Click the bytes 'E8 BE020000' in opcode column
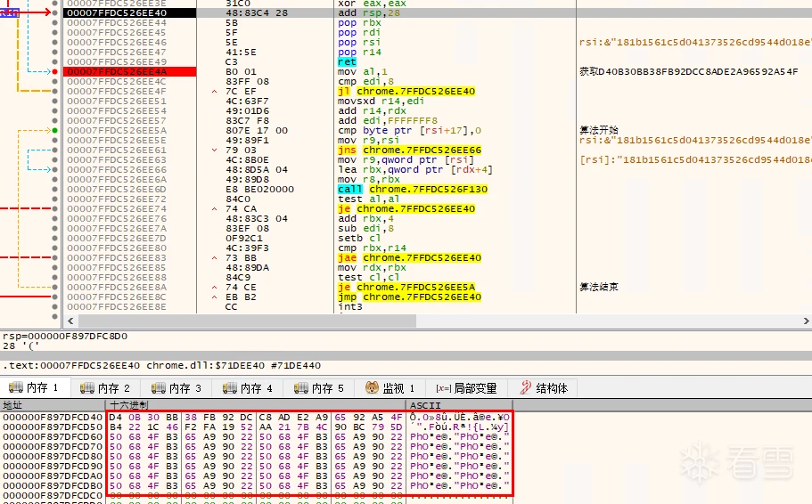This screenshot has height=504, width=812. tap(259, 190)
